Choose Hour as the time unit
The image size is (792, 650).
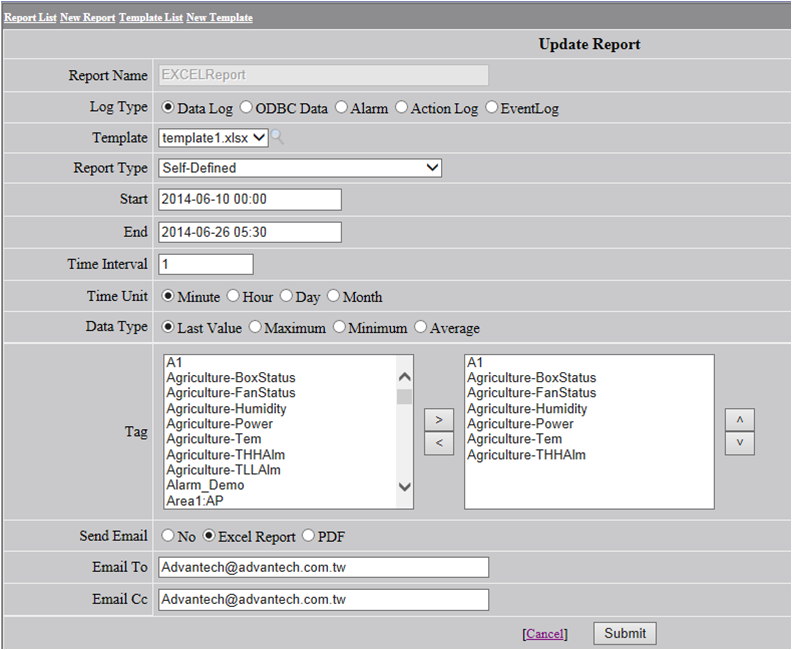(233, 296)
